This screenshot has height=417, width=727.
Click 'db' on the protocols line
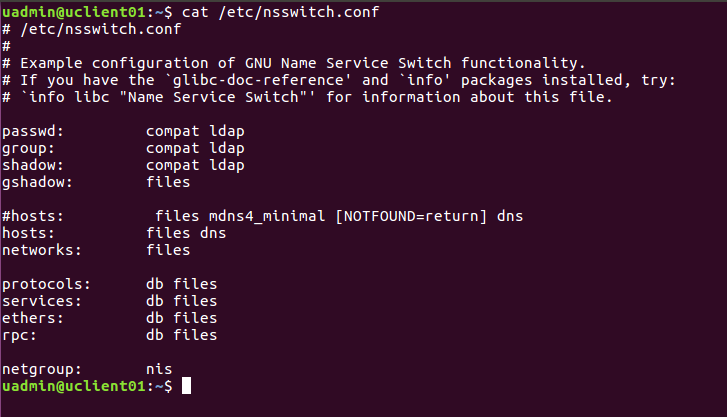point(155,284)
